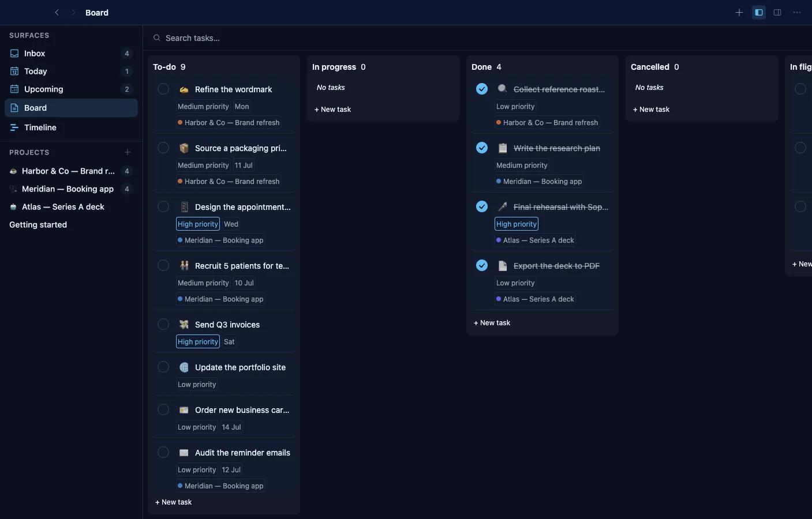Open Atlas — Series A deck project
This screenshot has height=519, width=812.
(x=71, y=207)
